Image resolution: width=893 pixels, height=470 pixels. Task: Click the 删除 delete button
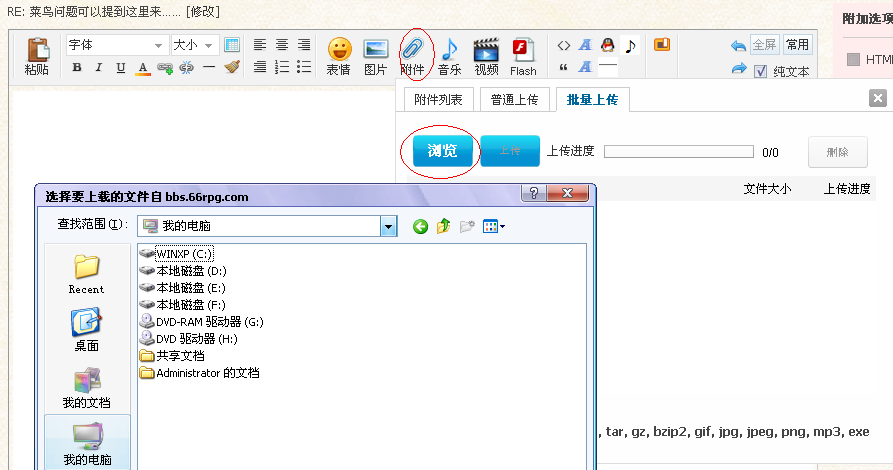(x=838, y=152)
